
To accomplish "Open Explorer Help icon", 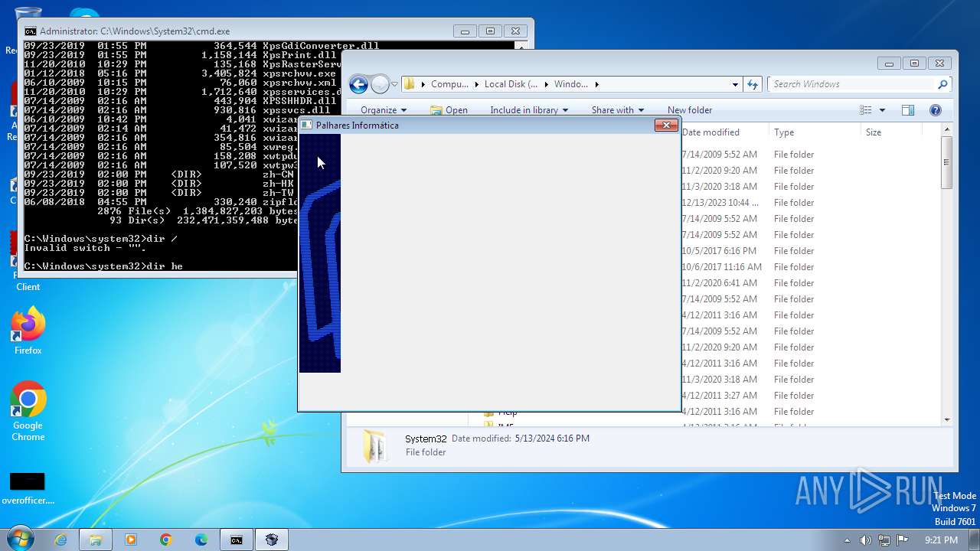I will tap(935, 110).
